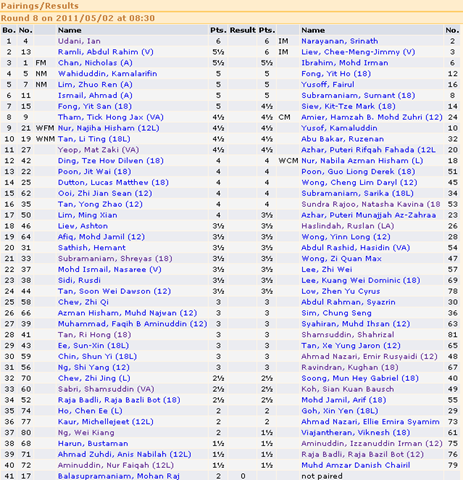Viewport: 463px width, 480px height.
Task: Open Amier, Hamzah B. Mohd Zuhri link
Action: point(372,117)
